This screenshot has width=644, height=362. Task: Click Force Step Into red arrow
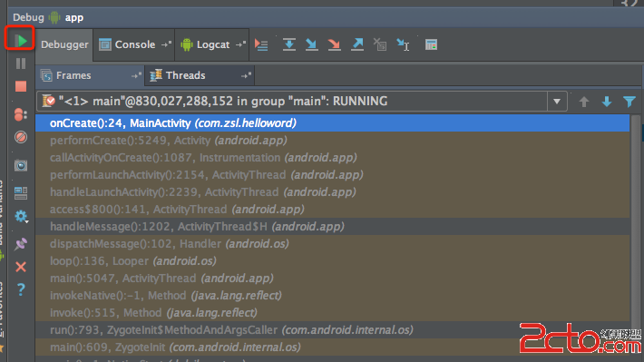(x=335, y=44)
